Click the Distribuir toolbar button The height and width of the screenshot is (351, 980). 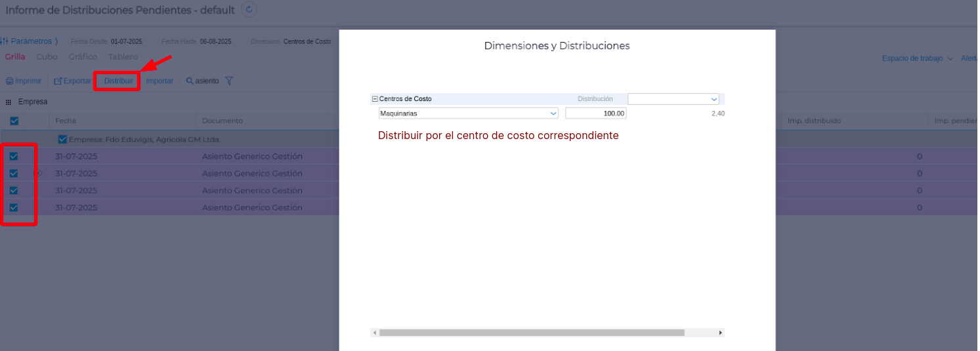(118, 81)
